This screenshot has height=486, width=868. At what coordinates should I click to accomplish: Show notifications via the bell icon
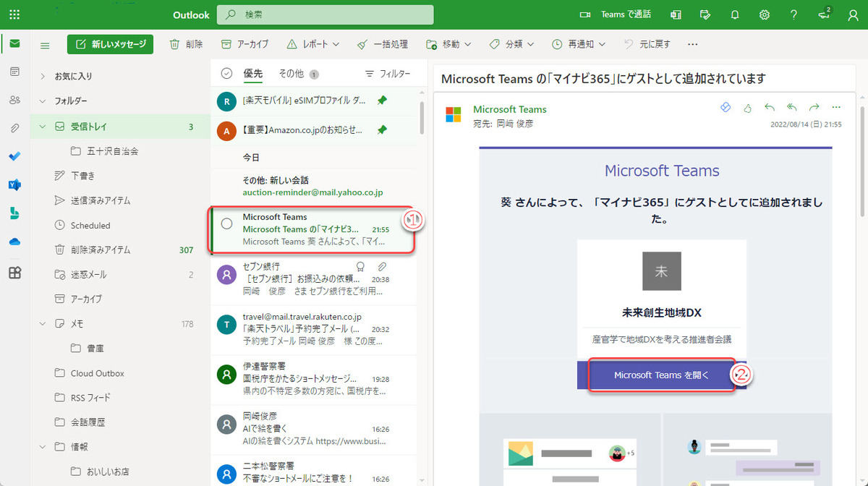735,14
